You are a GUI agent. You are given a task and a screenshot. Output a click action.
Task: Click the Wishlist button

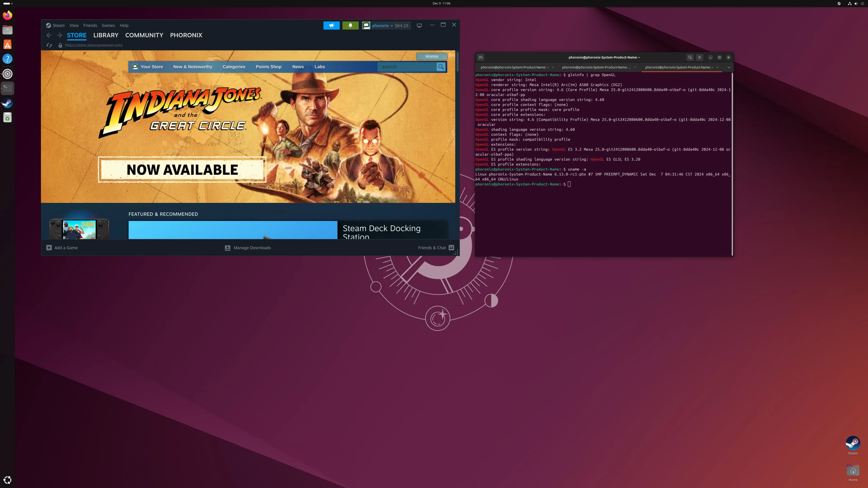point(432,56)
